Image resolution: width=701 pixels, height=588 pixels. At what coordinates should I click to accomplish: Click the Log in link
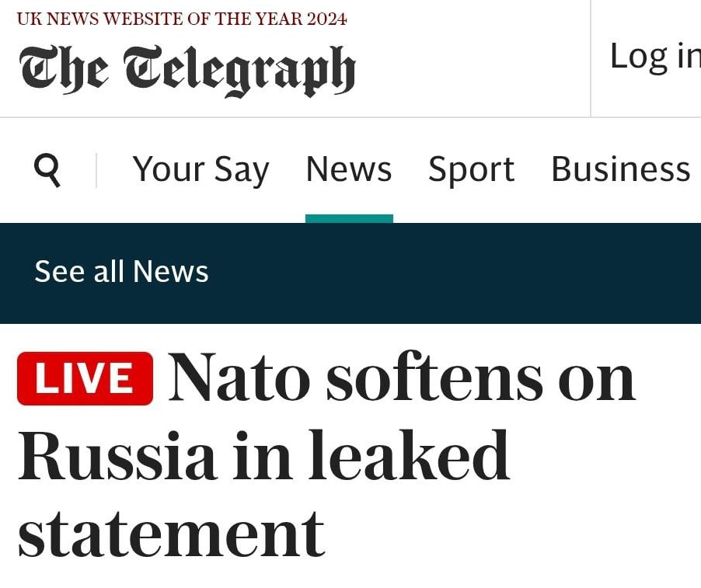click(x=655, y=57)
